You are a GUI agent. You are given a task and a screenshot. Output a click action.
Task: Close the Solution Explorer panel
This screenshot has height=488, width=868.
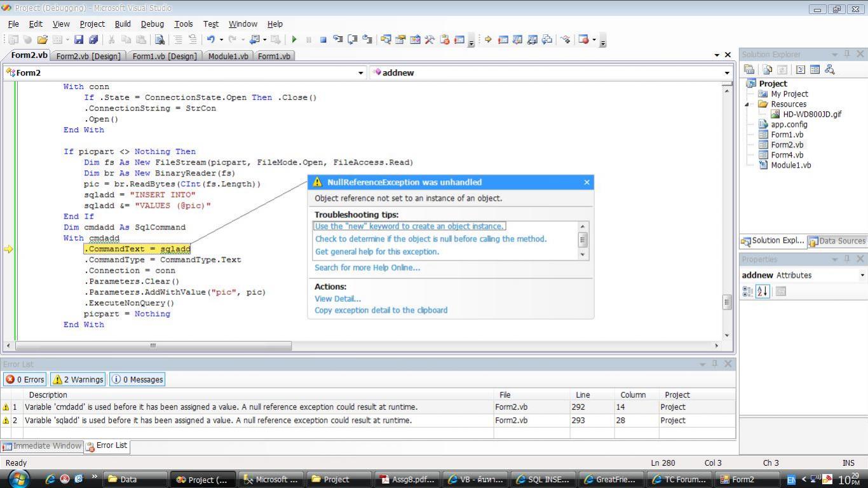(859, 54)
